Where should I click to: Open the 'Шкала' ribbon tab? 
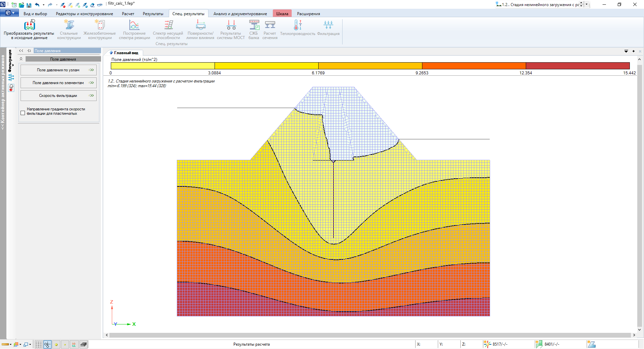click(282, 14)
